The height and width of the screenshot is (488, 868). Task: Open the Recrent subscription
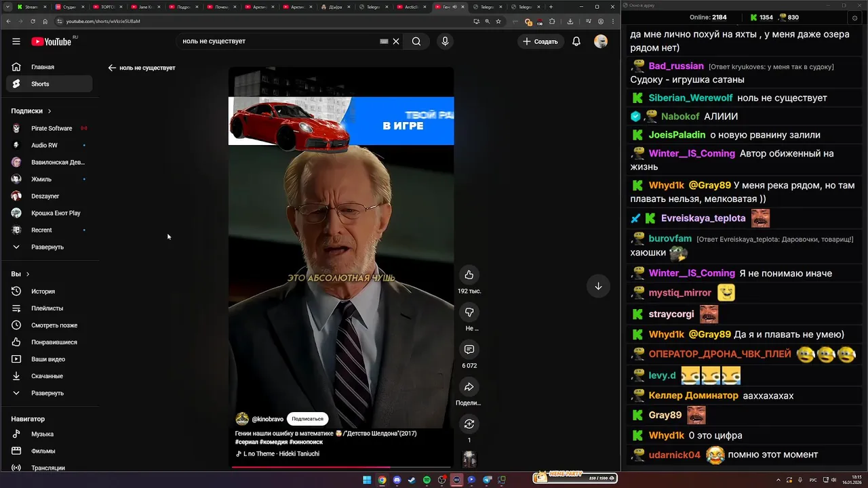coord(49,230)
